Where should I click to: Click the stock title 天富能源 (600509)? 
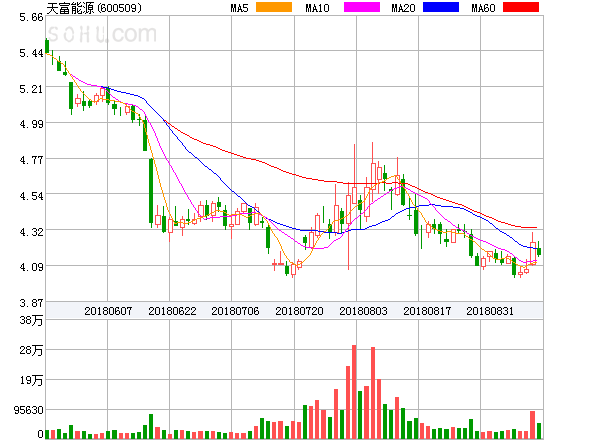pyautogui.click(x=94, y=8)
